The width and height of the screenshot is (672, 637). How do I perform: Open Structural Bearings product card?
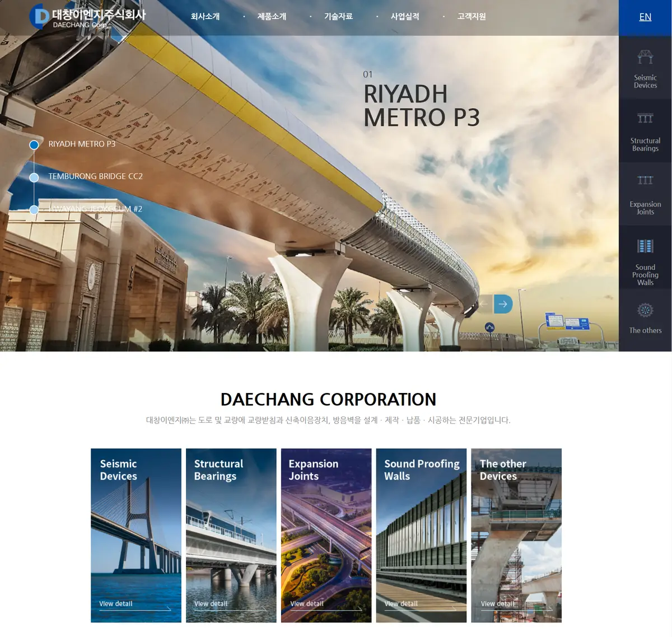[x=231, y=535]
